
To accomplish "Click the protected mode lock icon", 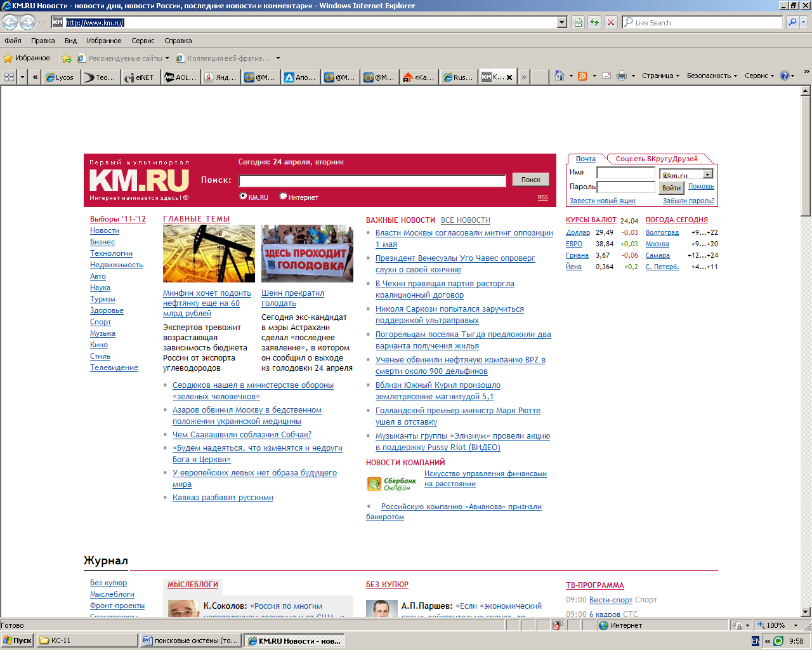I will 738,625.
